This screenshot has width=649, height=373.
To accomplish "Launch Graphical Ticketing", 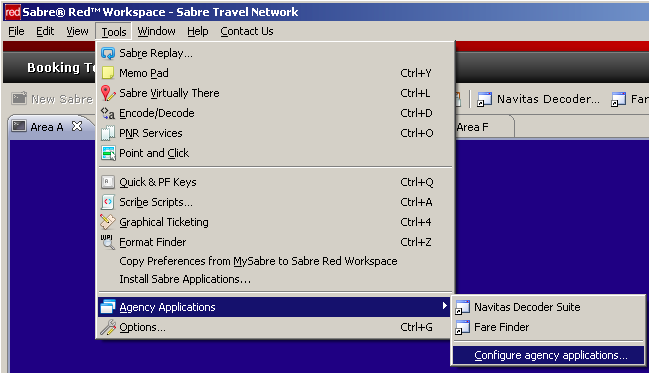I will click(x=275, y=222).
